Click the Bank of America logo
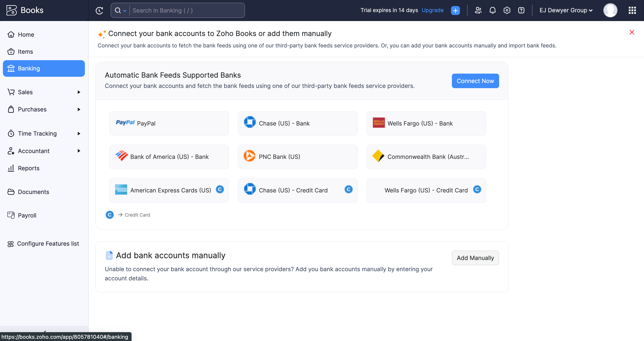 [x=122, y=156]
